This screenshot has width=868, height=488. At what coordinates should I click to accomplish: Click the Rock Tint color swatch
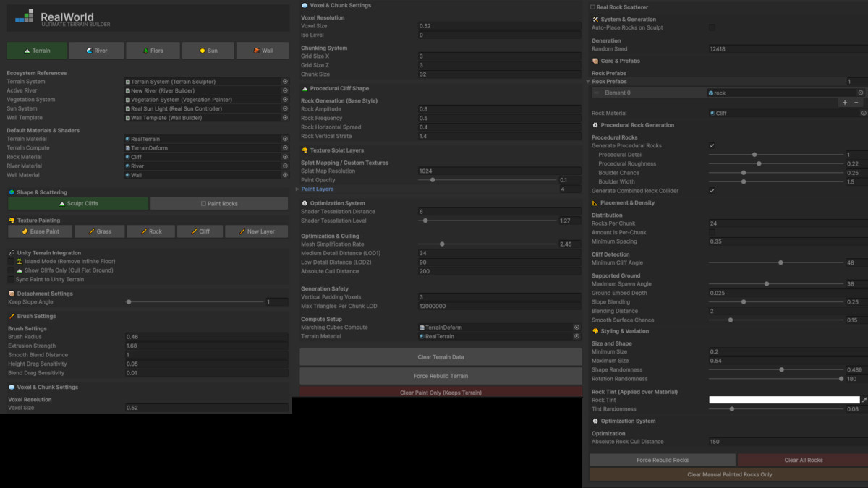(x=784, y=400)
